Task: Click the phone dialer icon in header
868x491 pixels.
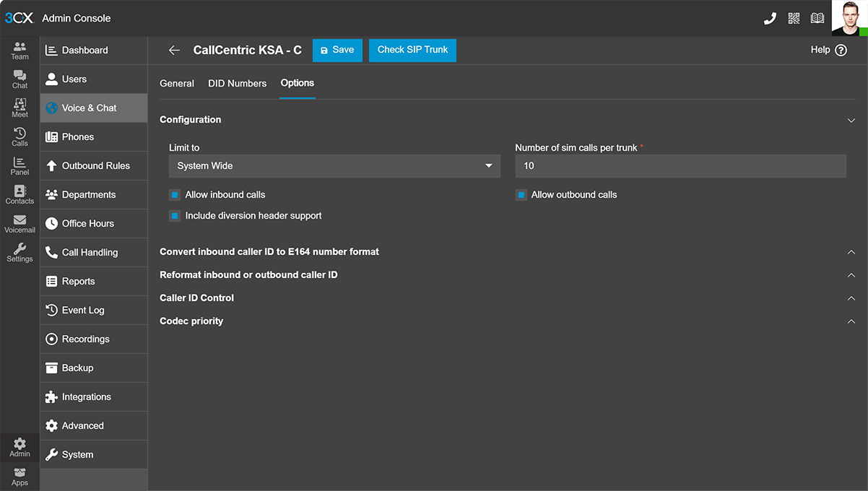Action: click(770, 18)
